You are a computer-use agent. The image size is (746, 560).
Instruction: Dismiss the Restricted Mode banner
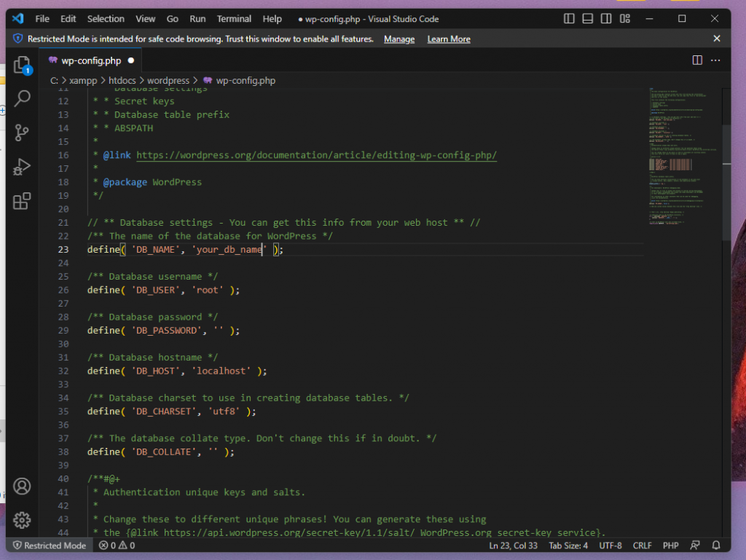(x=717, y=39)
